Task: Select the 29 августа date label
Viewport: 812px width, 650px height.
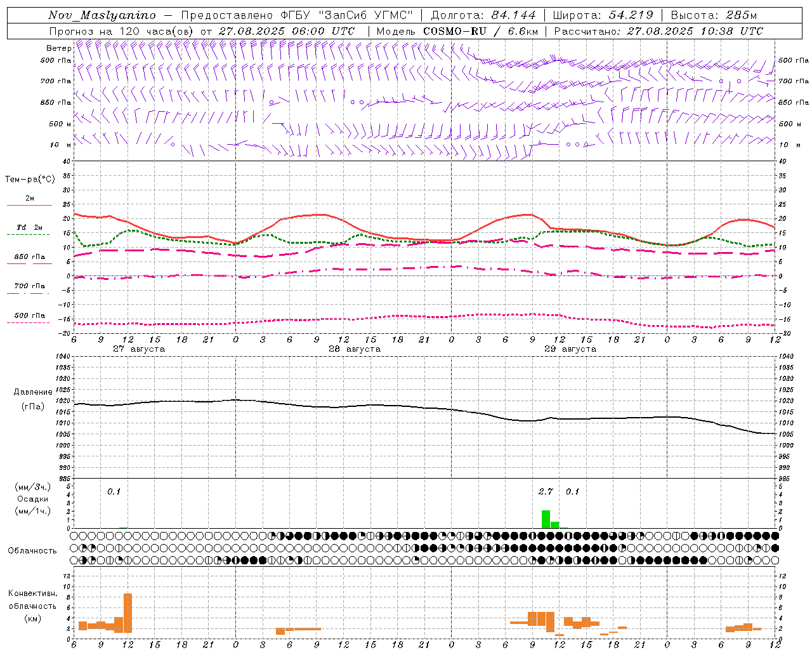Action: click(570, 349)
